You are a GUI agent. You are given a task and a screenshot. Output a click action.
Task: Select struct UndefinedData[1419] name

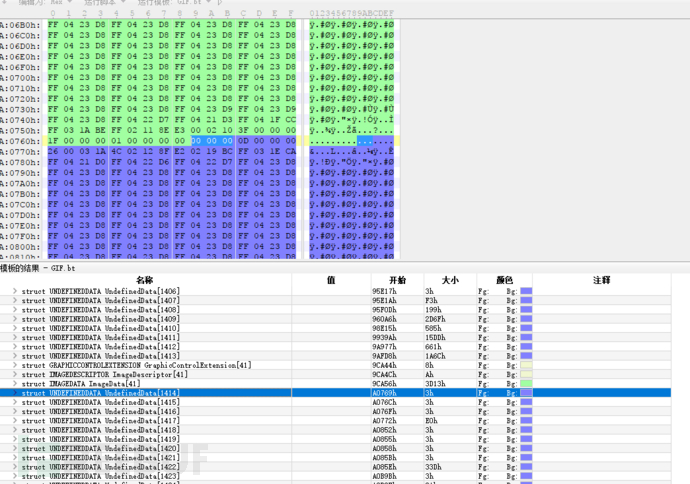[x=101, y=439]
